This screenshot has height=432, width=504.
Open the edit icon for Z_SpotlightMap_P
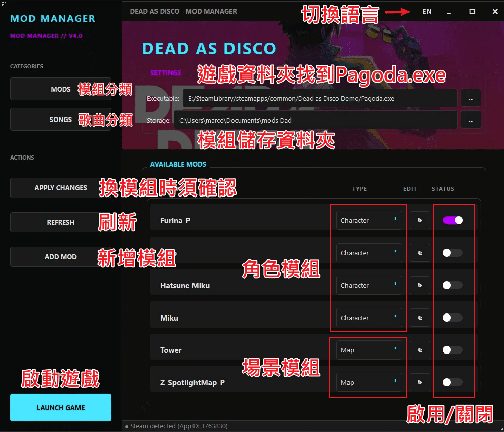[420, 382]
